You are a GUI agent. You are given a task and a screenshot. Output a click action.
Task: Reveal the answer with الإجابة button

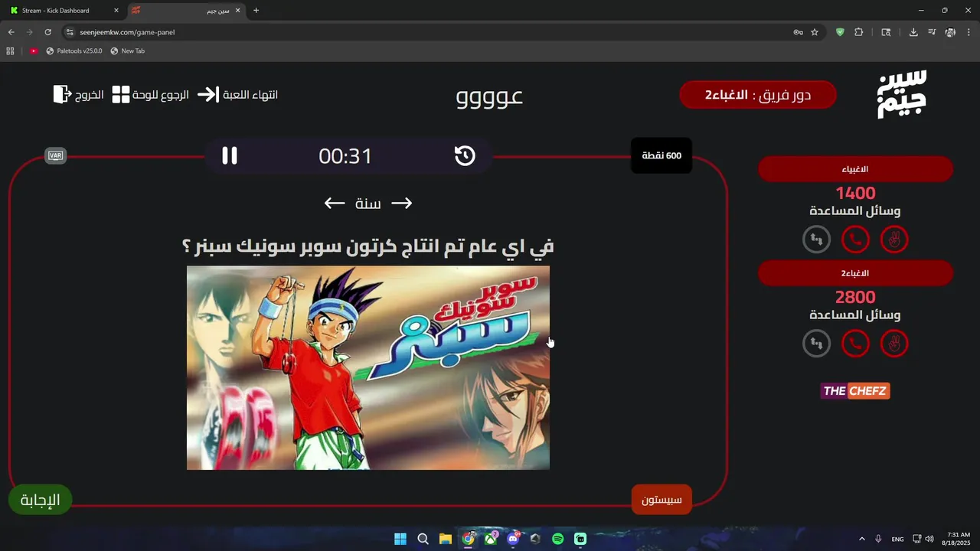[x=40, y=500]
